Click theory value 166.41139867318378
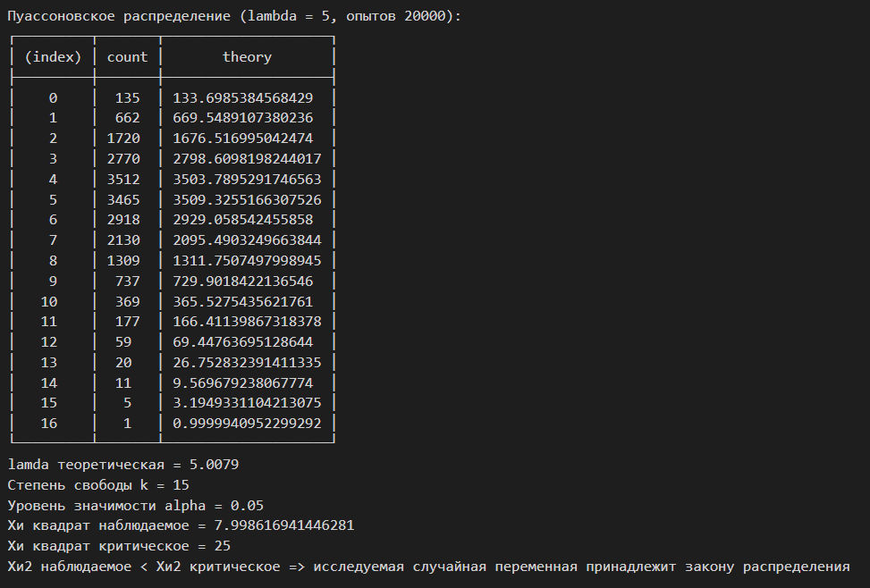The width and height of the screenshot is (870, 588). 247,322
